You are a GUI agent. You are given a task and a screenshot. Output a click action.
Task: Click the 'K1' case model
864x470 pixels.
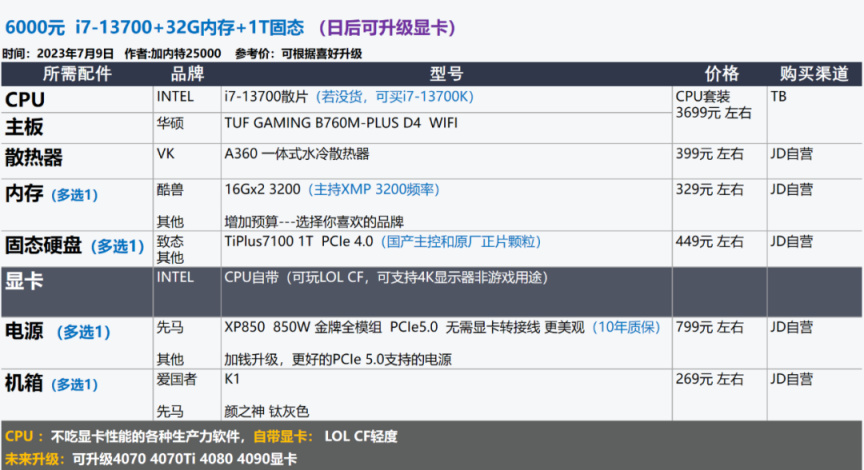pyautogui.click(x=232, y=379)
